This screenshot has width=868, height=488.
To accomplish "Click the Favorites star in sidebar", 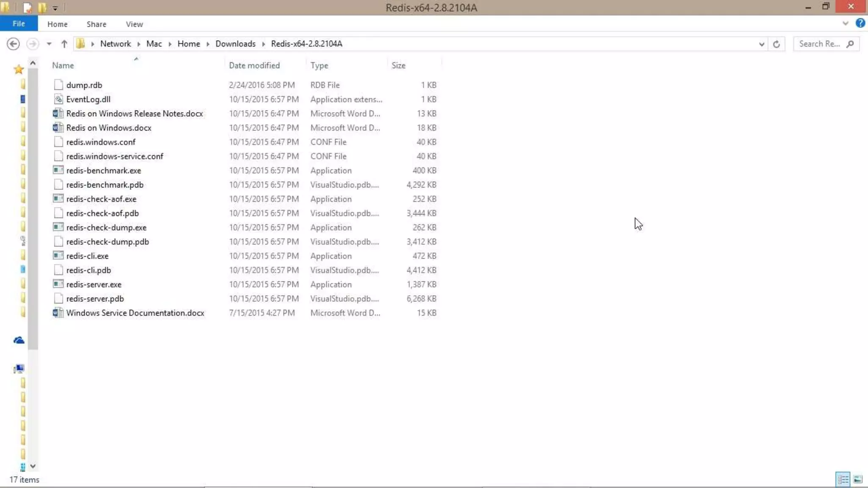I will [x=18, y=69].
